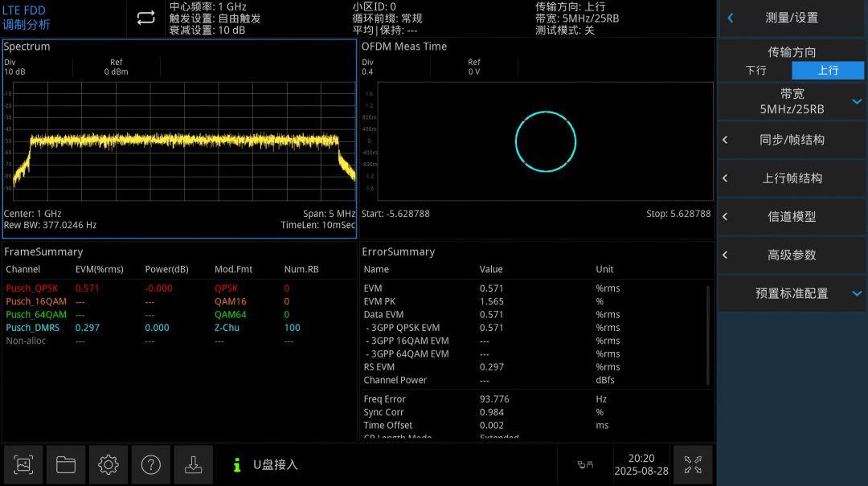Click the sweep repeat loop icon
The height and width of the screenshot is (486, 868).
pos(145,18)
